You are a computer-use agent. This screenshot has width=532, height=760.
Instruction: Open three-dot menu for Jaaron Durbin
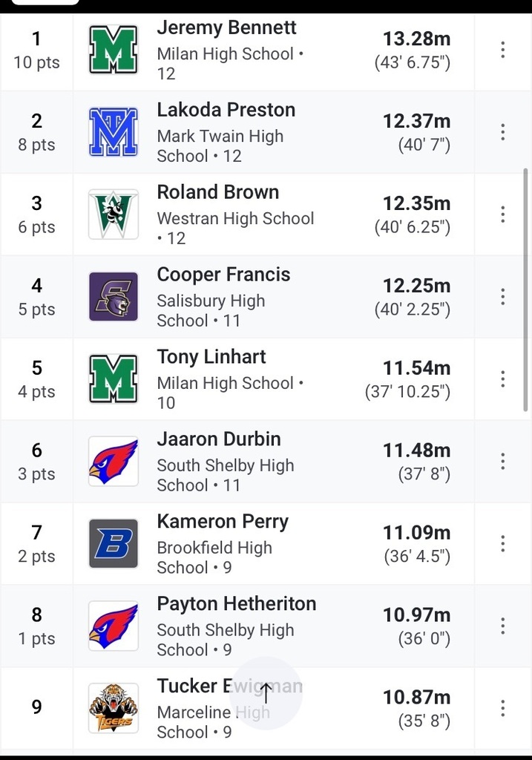click(x=502, y=461)
